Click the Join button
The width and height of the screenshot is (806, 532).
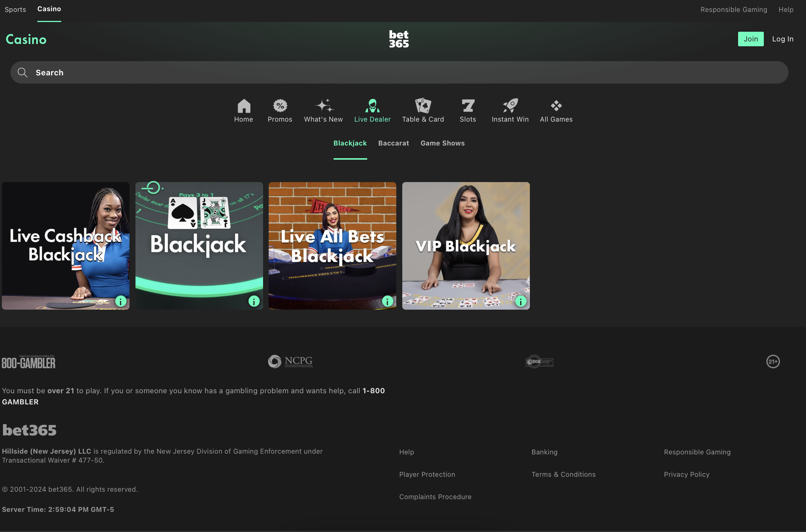[x=750, y=39]
